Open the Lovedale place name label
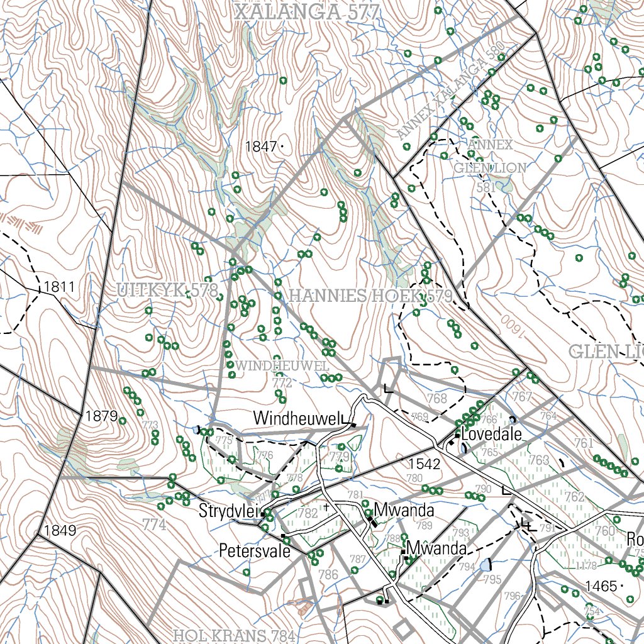This screenshot has width=644, height=644. click(491, 433)
